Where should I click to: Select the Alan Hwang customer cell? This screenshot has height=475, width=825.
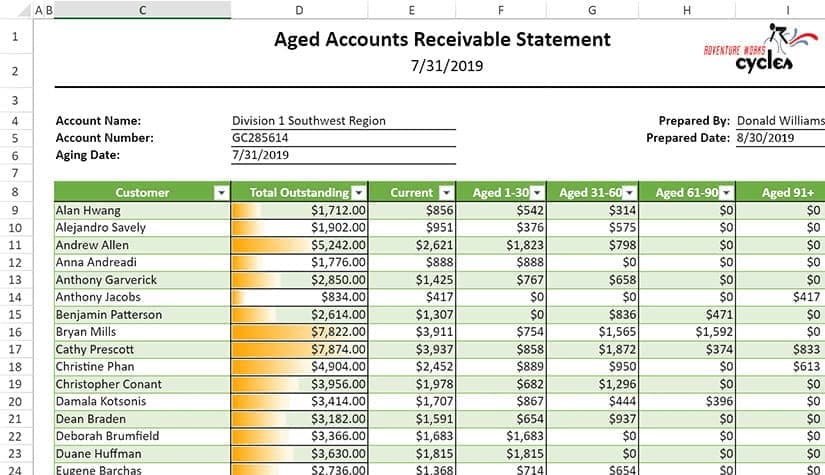click(142, 210)
